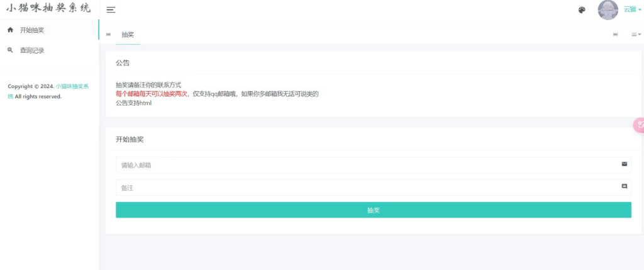Click the comment icon in the 备注 field
644x270 pixels.
pos(625,186)
